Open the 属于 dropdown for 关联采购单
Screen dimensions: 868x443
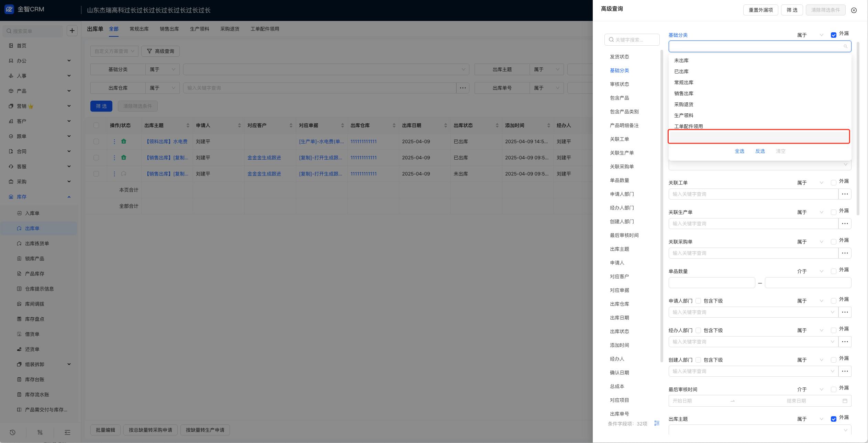810,242
